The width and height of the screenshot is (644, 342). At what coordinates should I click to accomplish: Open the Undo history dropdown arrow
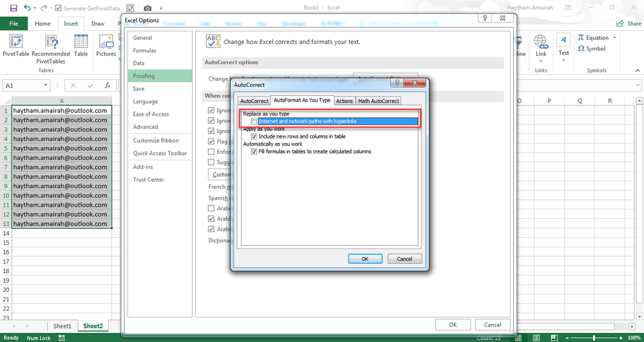[35, 8]
